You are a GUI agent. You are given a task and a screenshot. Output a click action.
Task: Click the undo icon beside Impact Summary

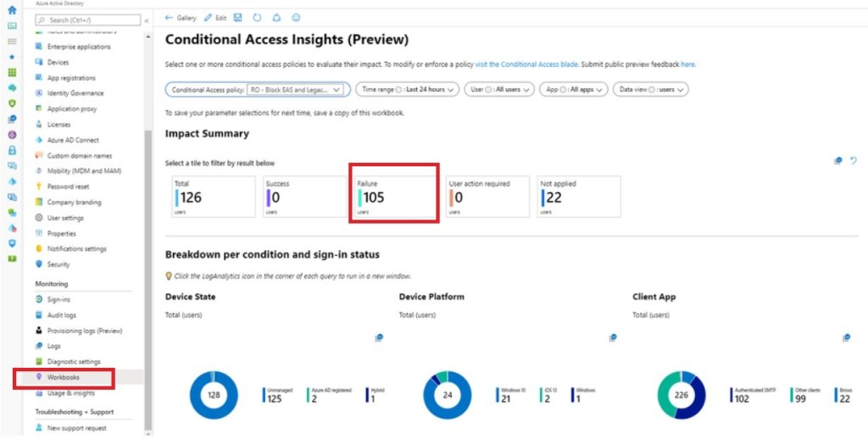point(854,160)
